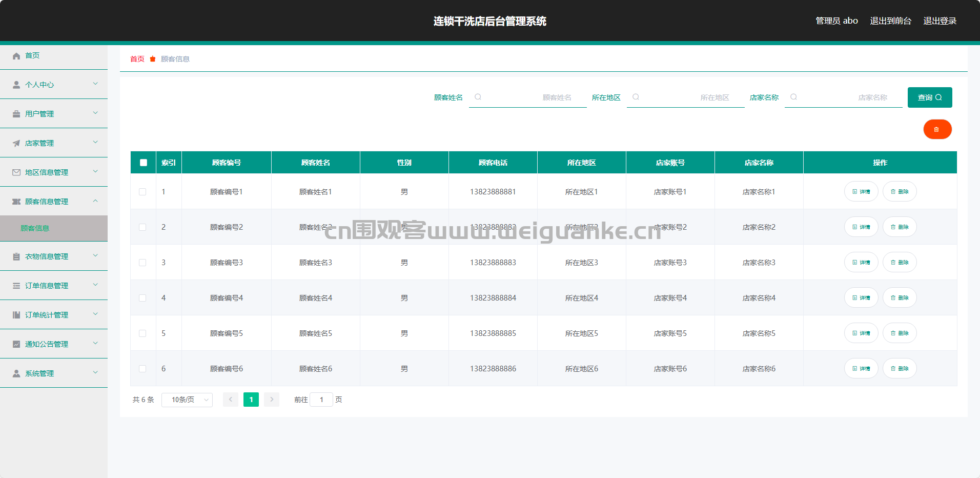Viewport: 980px width, 478px height.
Task: Click the 首页 breadcrumb link
Action: pyautogui.click(x=137, y=59)
